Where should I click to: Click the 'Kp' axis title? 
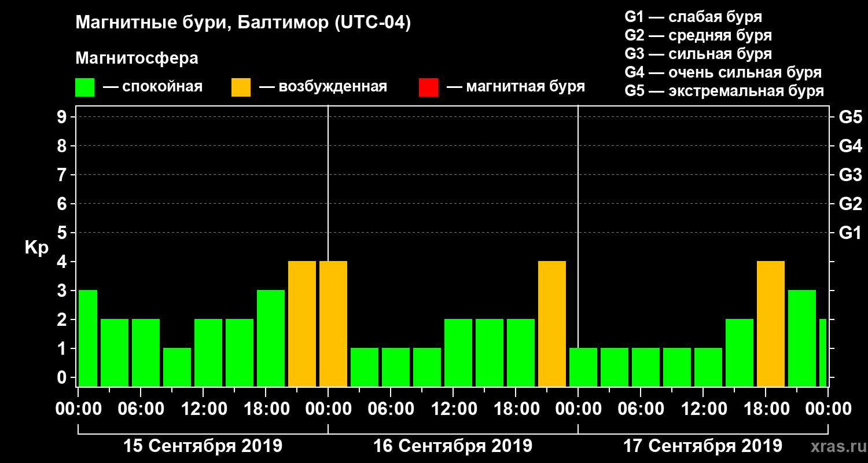(x=36, y=247)
